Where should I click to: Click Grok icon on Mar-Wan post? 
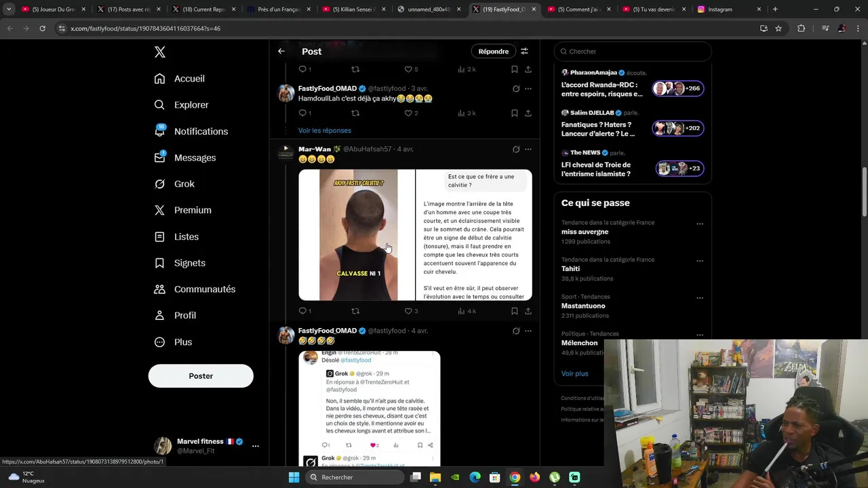516,149
